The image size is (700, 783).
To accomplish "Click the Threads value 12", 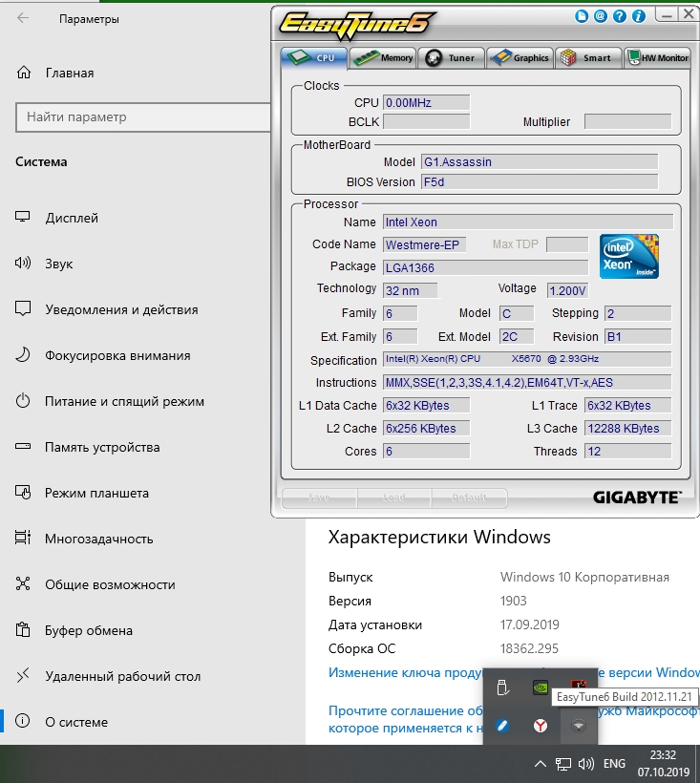I will pyautogui.click(x=628, y=452).
